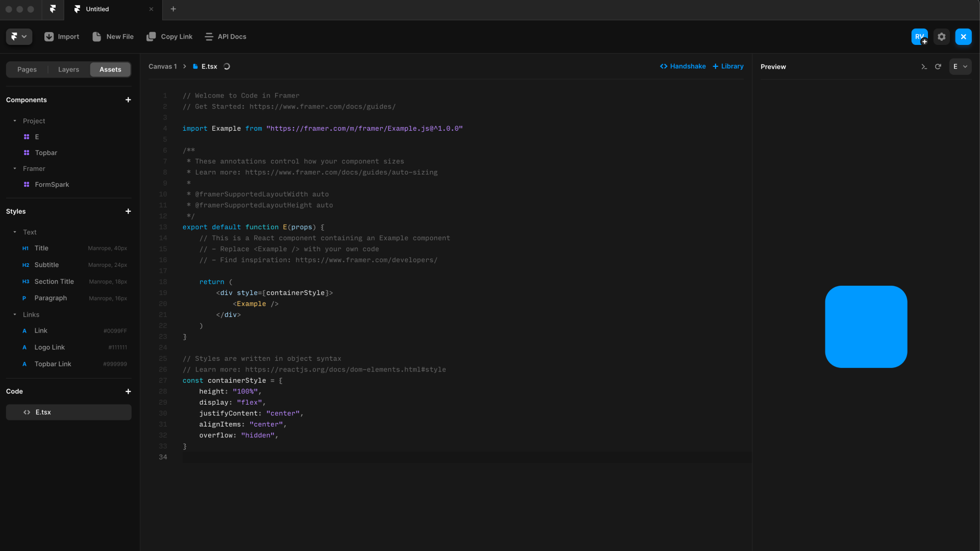The width and height of the screenshot is (980, 551).
Task: Switch to the Pages tab
Action: pos(27,69)
